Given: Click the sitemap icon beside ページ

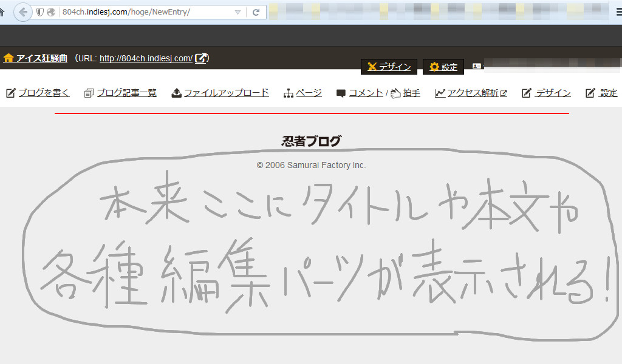Looking at the screenshot, I should tap(289, 93).
